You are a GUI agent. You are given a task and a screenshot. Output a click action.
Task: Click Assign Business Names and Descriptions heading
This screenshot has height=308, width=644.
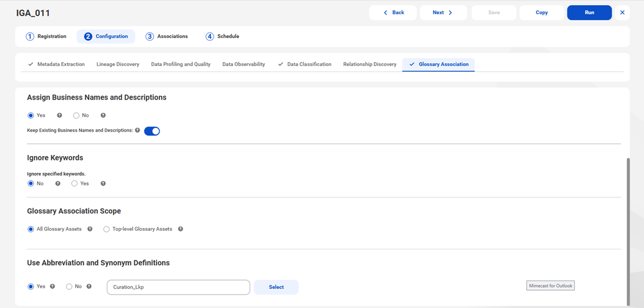click(x=97, y=98)
